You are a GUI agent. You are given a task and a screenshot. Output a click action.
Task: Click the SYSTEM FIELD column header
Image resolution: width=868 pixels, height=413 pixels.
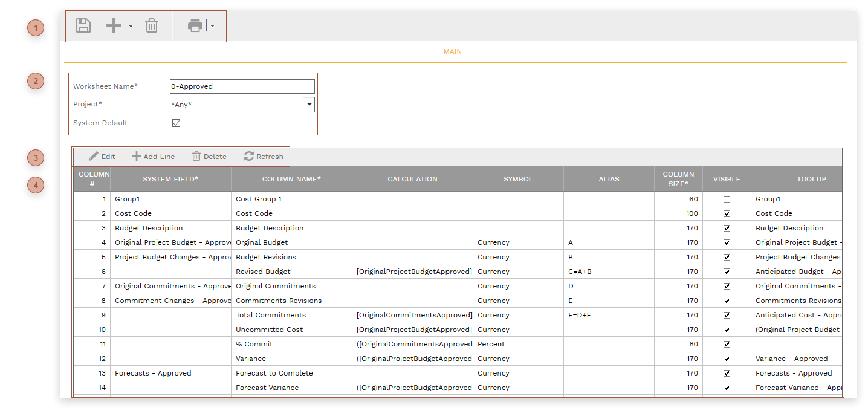tap(170, 179)
